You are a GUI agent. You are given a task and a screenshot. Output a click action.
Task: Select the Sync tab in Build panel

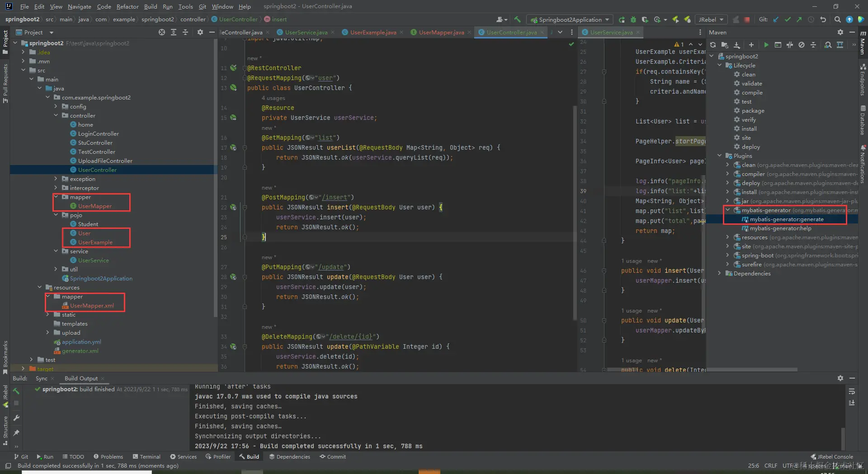point(42,378)
